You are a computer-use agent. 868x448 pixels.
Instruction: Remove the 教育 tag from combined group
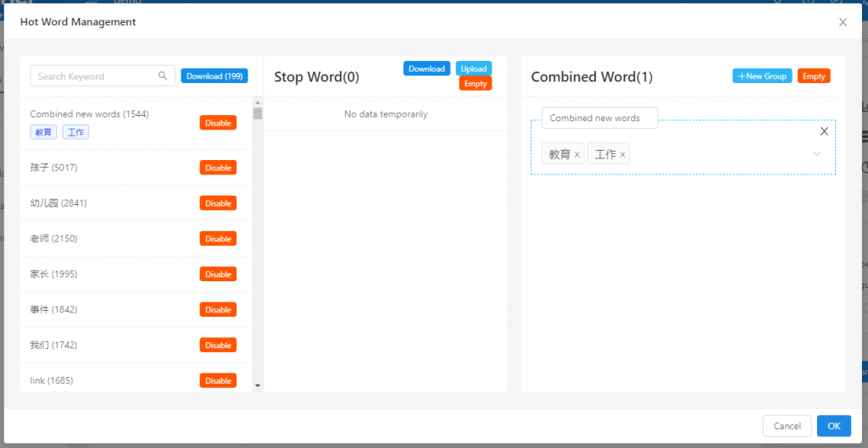point(577,155)
